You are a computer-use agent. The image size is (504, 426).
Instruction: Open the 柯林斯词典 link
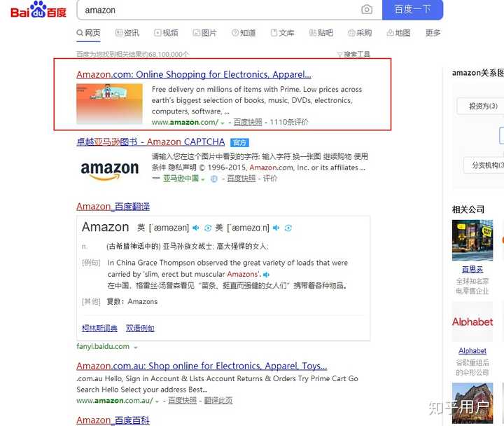pyautogui.click(x=99, y=328)
